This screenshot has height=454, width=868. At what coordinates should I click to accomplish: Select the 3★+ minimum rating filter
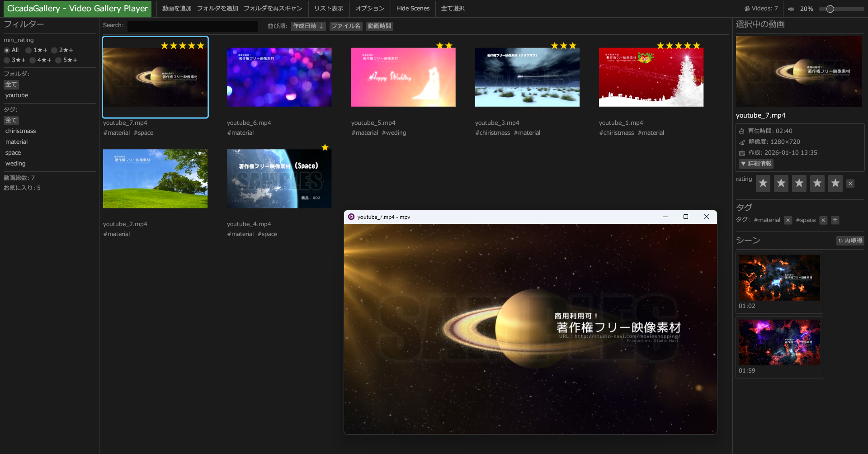pyautogui.click(x=7, y=60)
